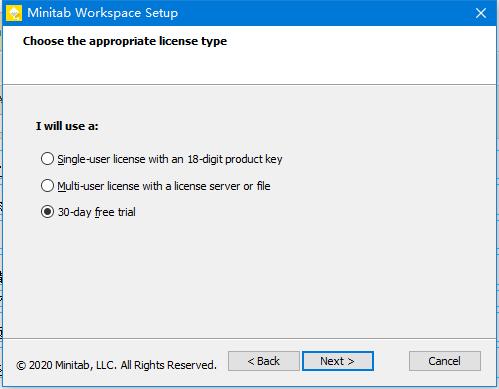Click the Minitab Workspace title bar icon
Screen dimensions: 499x389
pos(14,13)
